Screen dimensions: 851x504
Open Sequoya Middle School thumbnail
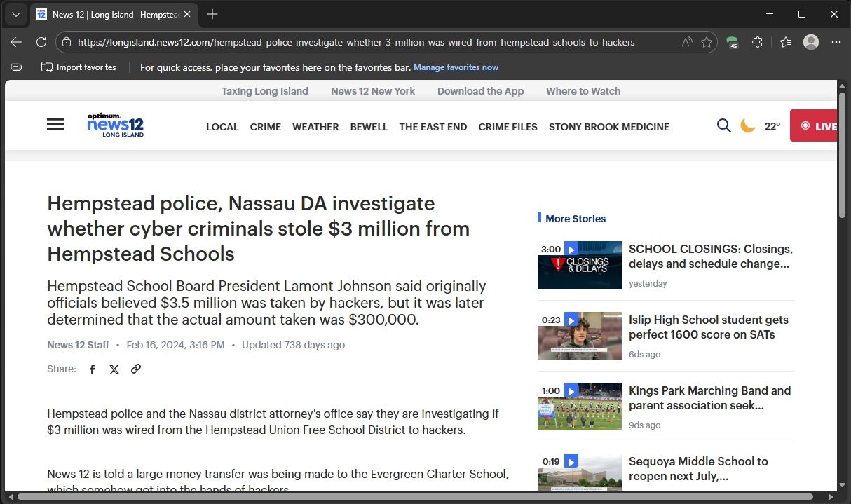click(x=580, y=472)
